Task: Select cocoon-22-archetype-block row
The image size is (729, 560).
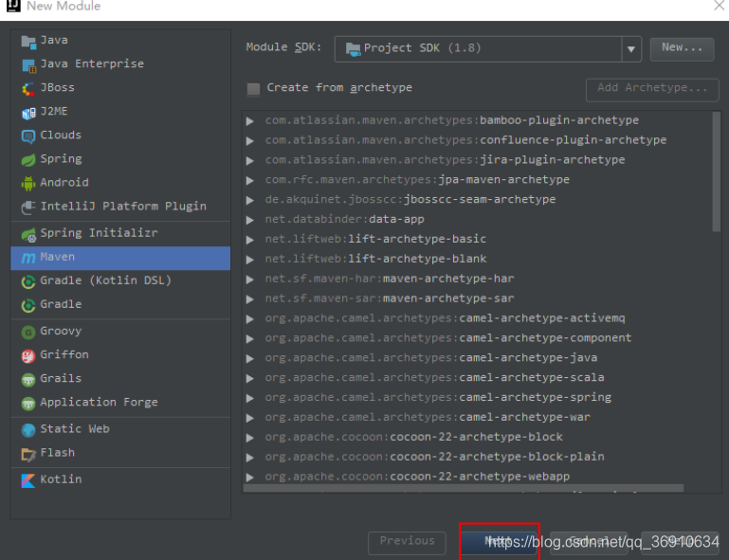Action: click(x=413, y=438)
